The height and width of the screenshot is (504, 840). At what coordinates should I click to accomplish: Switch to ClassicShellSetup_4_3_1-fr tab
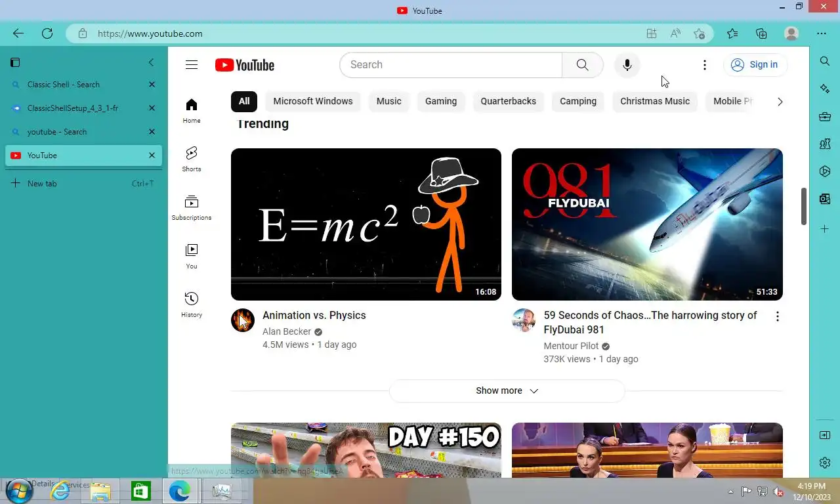tap(83, 108)
